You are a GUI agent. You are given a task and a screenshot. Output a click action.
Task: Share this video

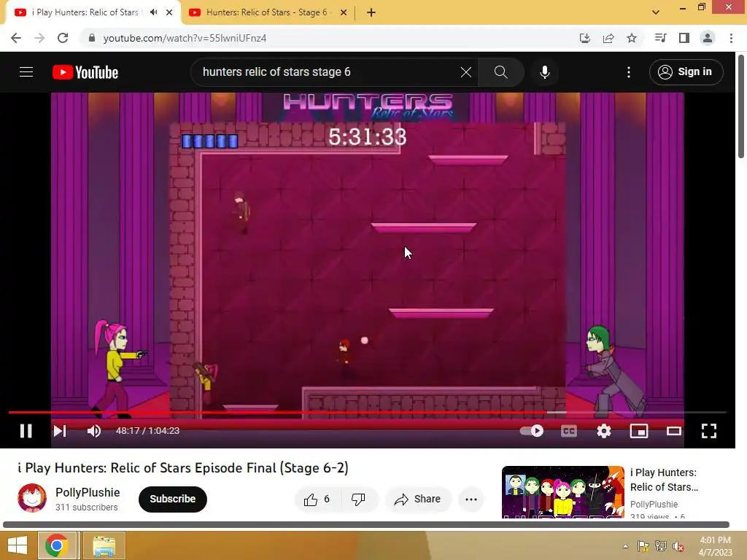(418, 499)
